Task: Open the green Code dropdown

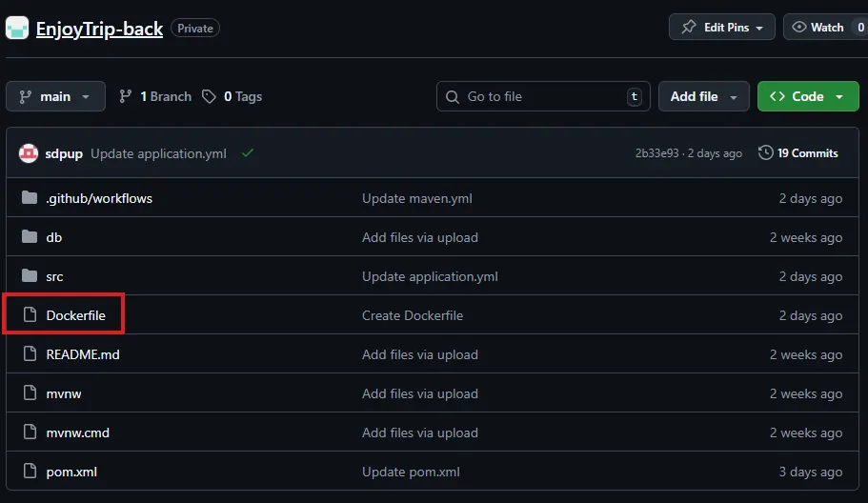Action: click(807, 96)
